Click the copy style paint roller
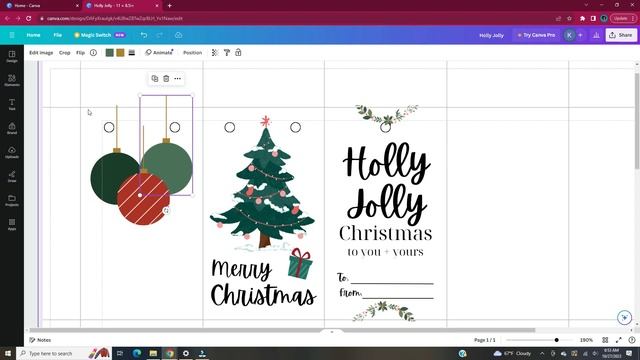The width and height of the screenshot is (640, 360). tap(227, 53)
